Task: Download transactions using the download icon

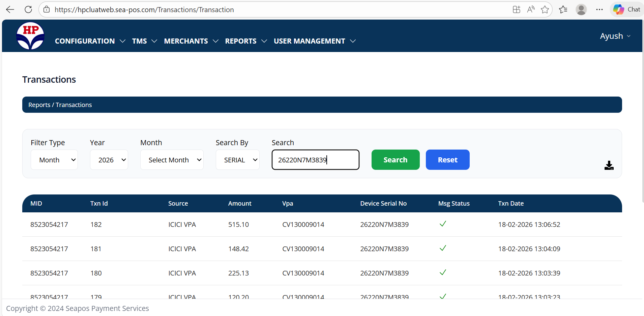Action: pos(609,165)
